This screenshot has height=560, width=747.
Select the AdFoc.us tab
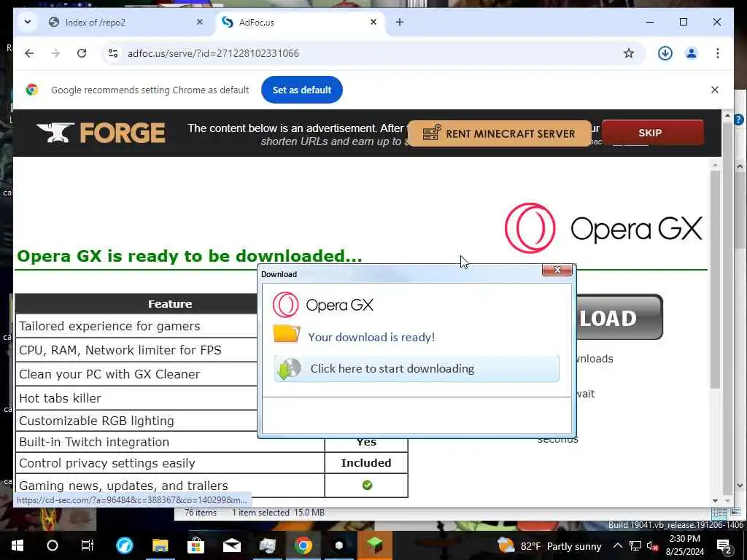pos(300,23)
